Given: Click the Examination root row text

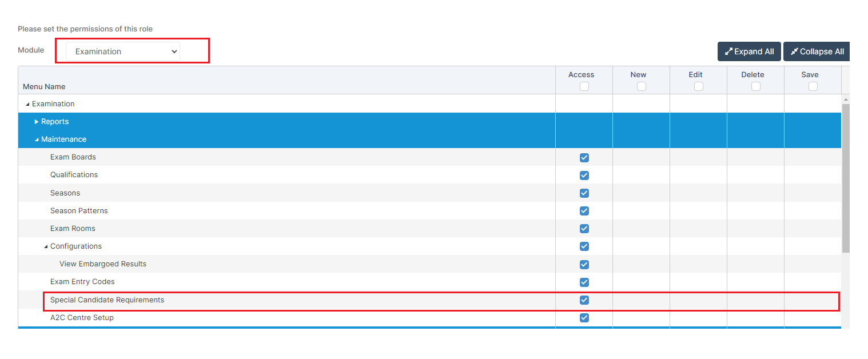Looking at the screenshot, I should pyautogui.click(x=53, y=104).
